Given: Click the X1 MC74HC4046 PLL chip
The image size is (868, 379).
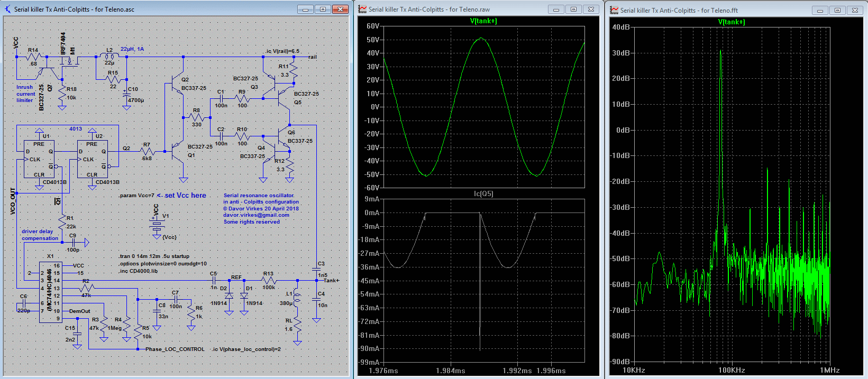Looking at the screenshot, I should click(x=51, y=292).
